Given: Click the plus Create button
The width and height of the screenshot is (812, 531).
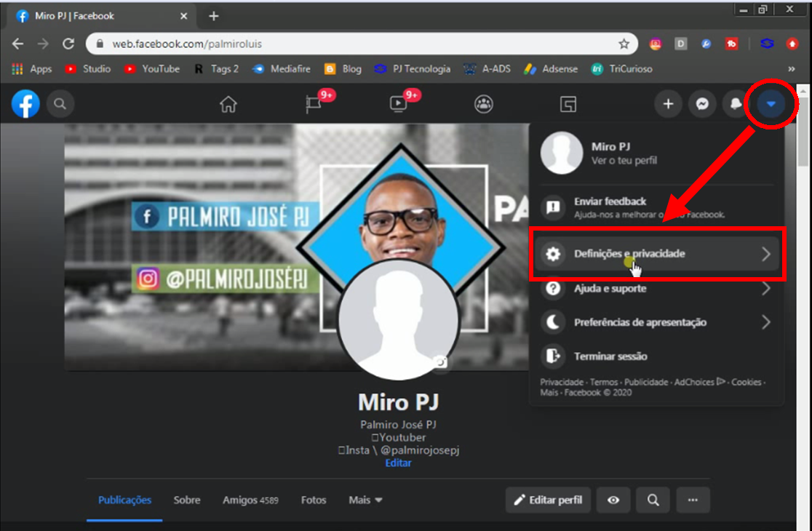Looking at the screenshot, I should [668, 105].
